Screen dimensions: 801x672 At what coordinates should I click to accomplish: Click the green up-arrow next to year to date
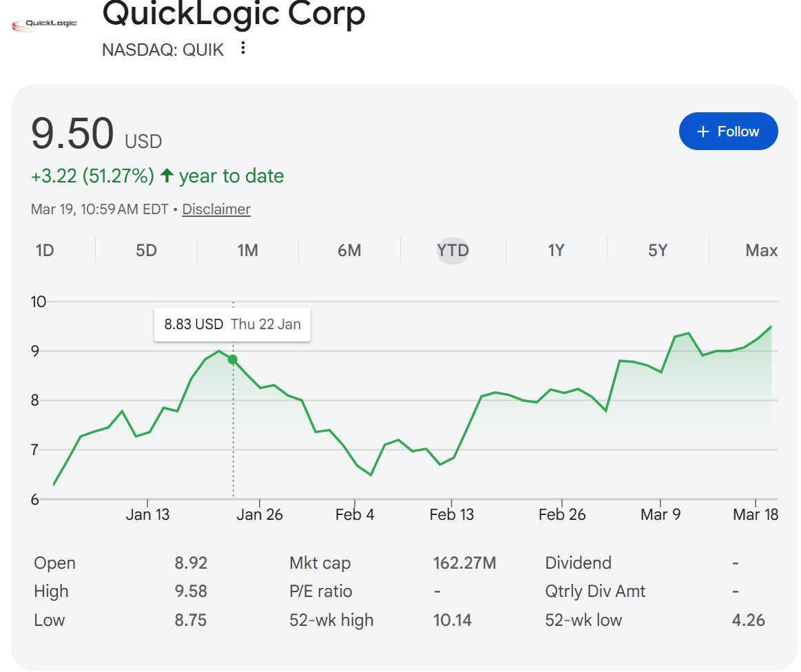(x=167, y=176)
